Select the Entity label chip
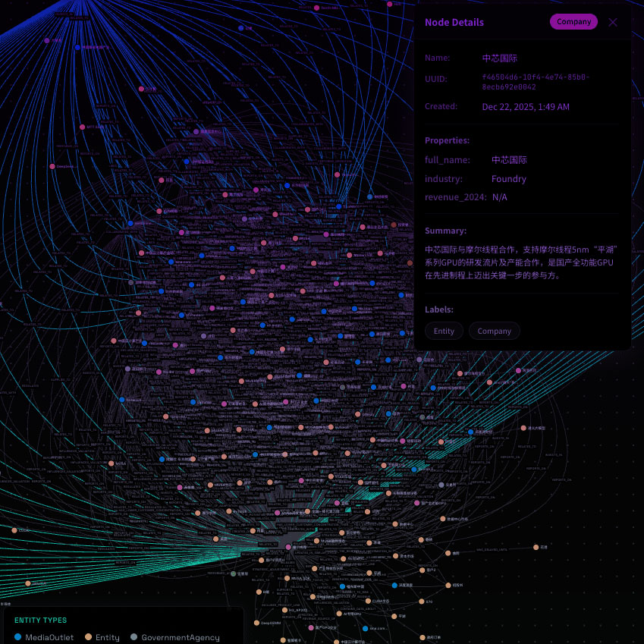644x644 pixels. (x=444, y=331)
